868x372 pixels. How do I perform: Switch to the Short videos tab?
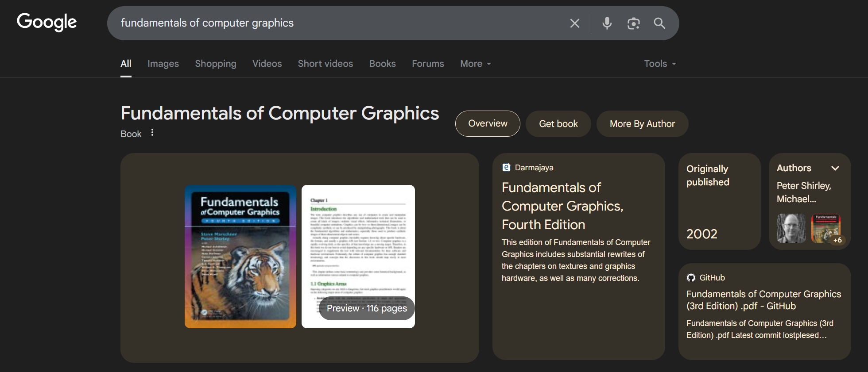click(325, 64)
